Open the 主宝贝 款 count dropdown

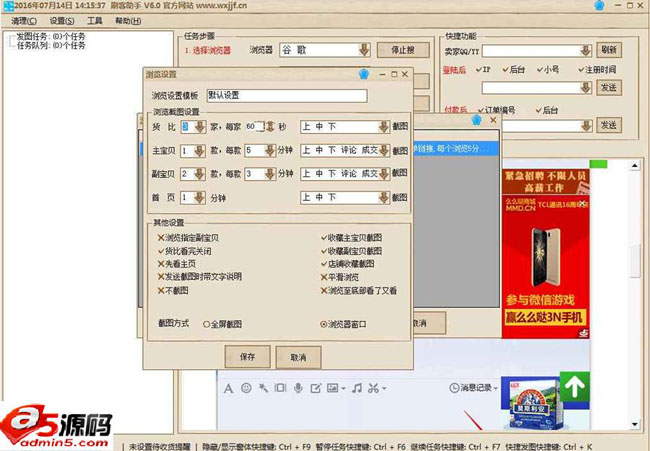coord(199,151)
